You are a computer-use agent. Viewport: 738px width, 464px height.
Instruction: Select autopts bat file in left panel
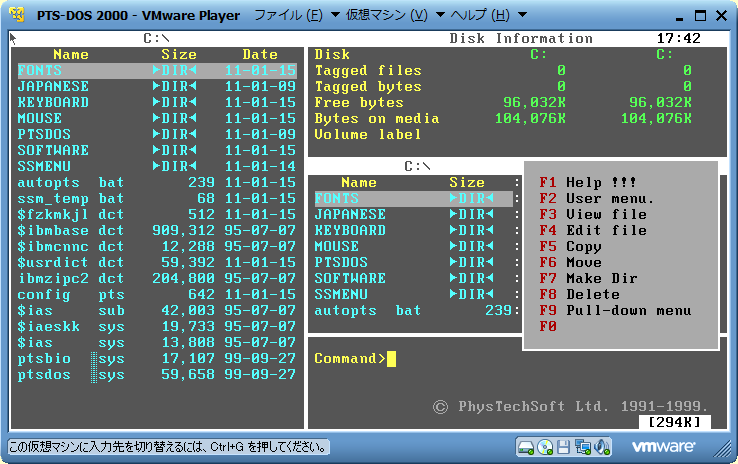point(157,183)
